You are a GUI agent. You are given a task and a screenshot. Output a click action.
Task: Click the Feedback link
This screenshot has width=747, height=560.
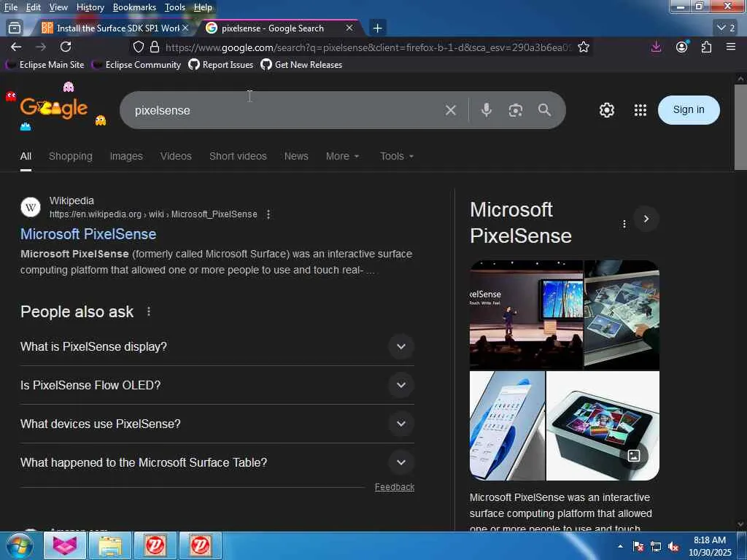[x=395, y=486]
